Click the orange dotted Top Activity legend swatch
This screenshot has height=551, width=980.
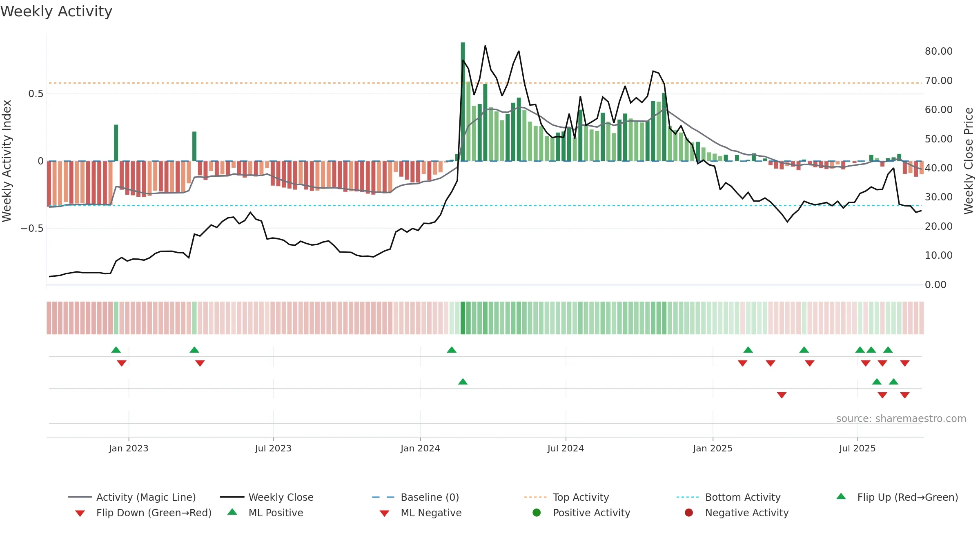tap(535, 497)
